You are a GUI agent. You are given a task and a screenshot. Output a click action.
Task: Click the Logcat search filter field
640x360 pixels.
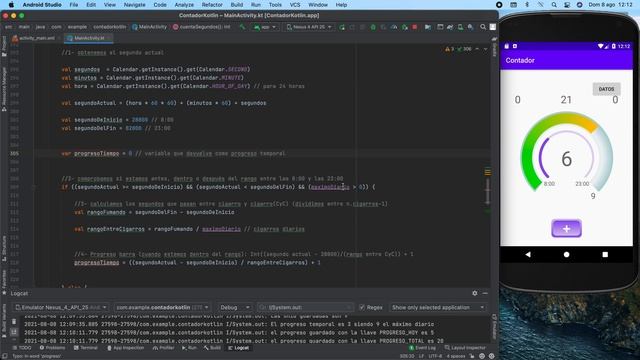(x=305, y=307)
